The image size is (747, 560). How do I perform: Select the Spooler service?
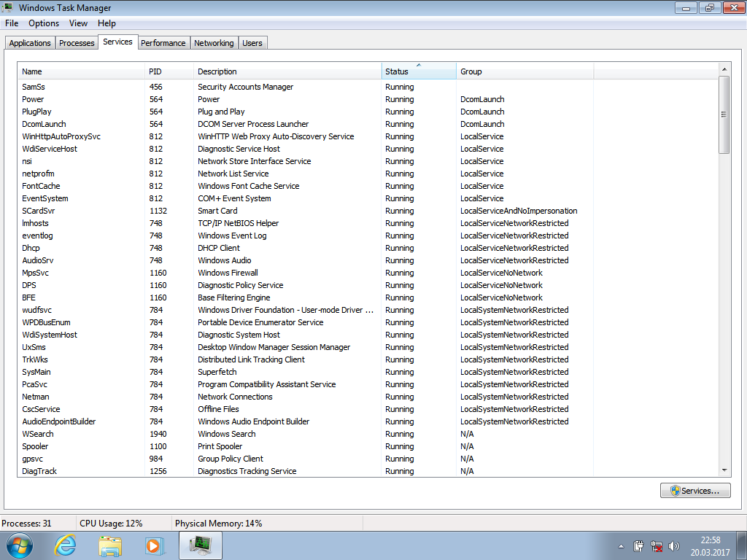(35, 446)
